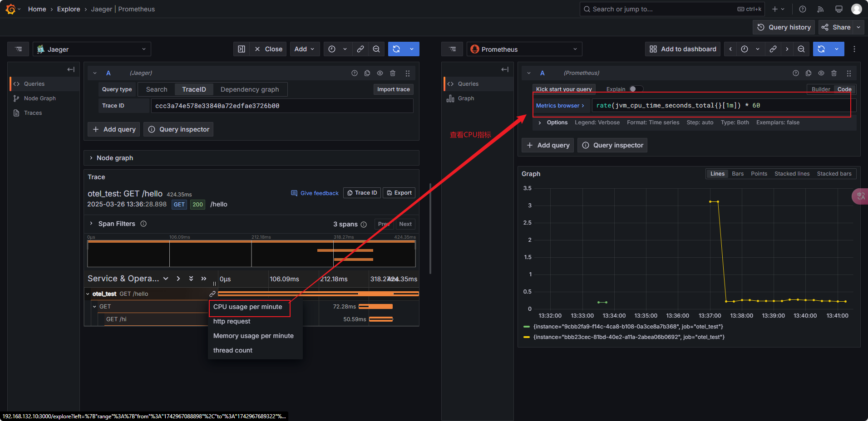Open the Add dropdown in Jaeger pane
The image size is (868, 421).
click(x=304, y=49)
